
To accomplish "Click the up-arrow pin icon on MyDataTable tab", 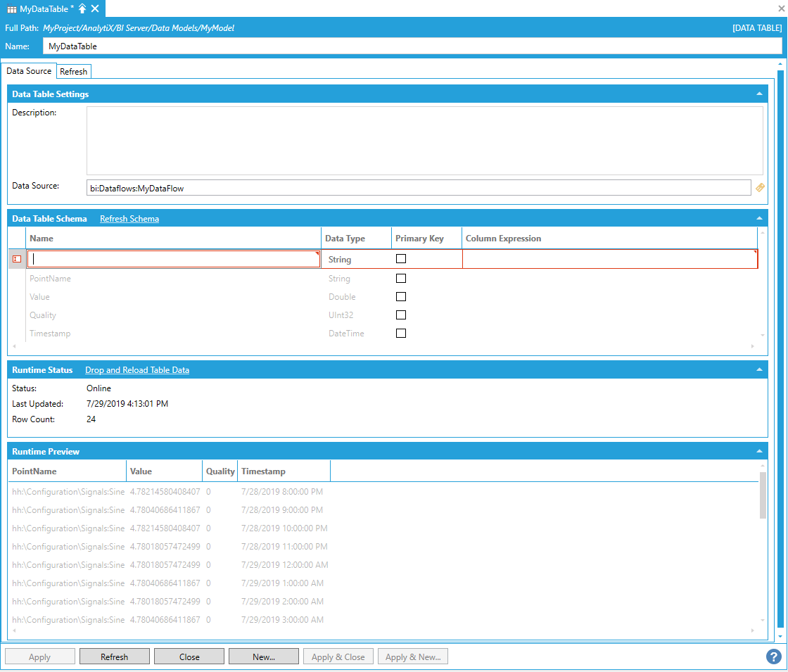I will [82, 8].
